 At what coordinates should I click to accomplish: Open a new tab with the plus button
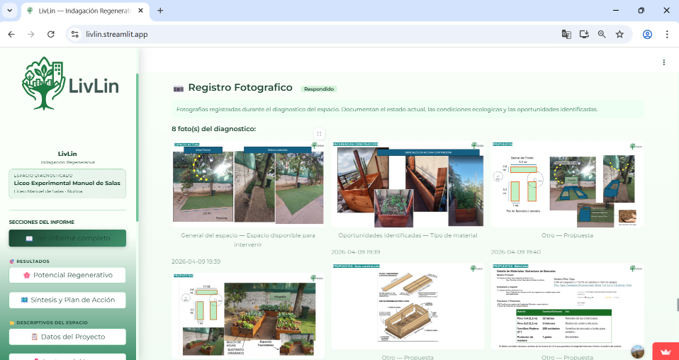tap(160, 10)
